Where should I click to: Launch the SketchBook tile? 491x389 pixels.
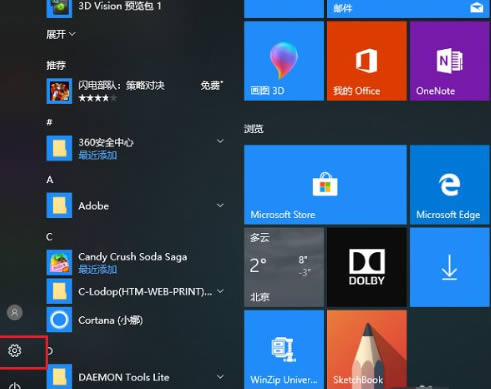[x=367, y=350]
